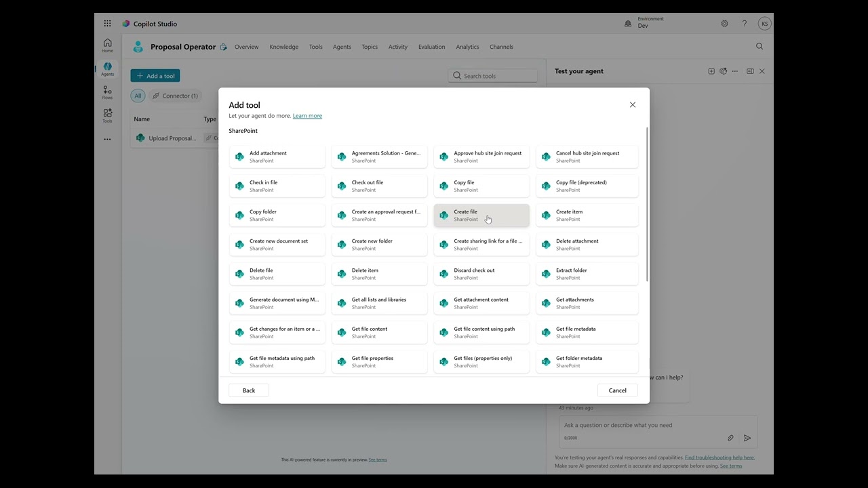Select the Delete item tool

(380, 273)
